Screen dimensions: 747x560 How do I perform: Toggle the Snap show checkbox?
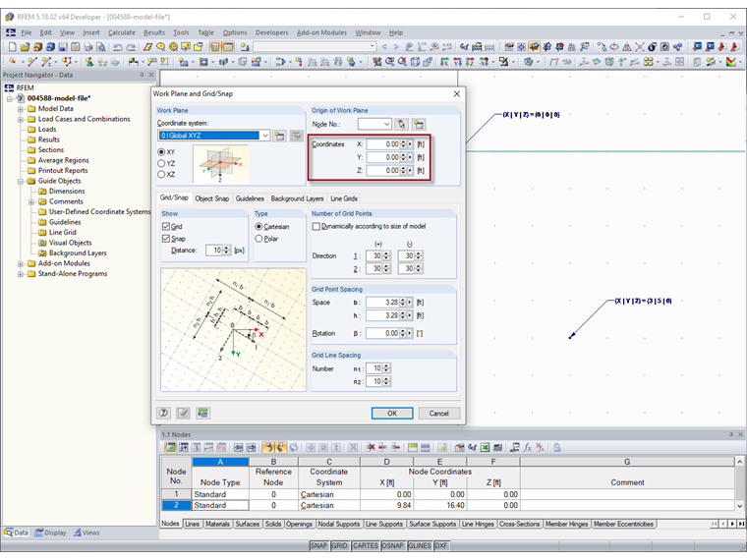166,239
